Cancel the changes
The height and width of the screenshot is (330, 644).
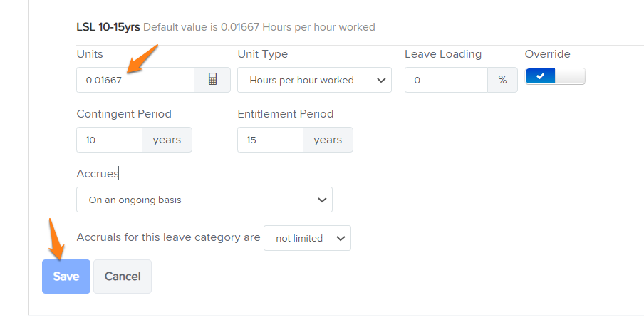(x=123, y=277)
